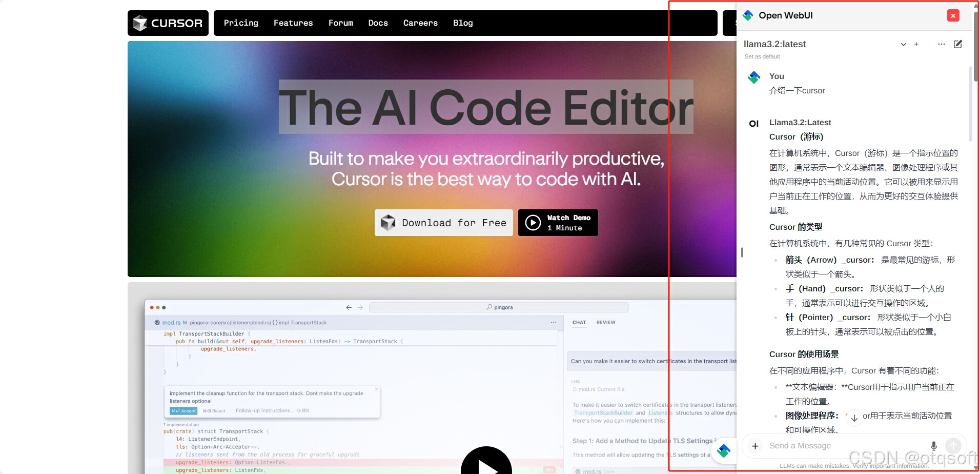Click the 'Cursor 的类型' heading

[795, 227]
